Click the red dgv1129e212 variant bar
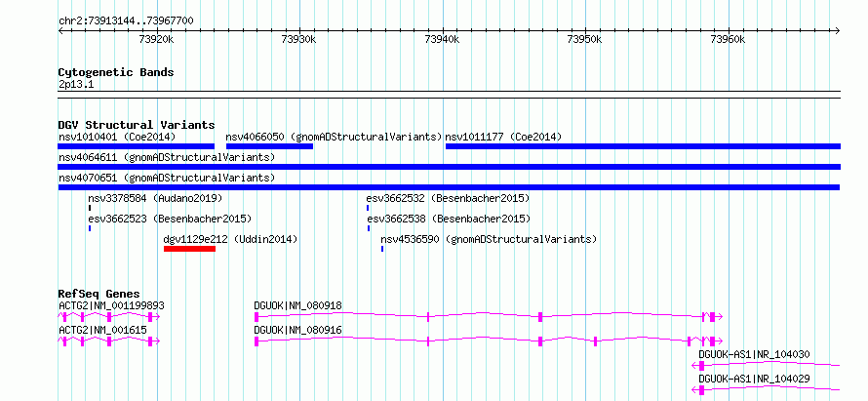The image size is (868, 401). point(189,249)
